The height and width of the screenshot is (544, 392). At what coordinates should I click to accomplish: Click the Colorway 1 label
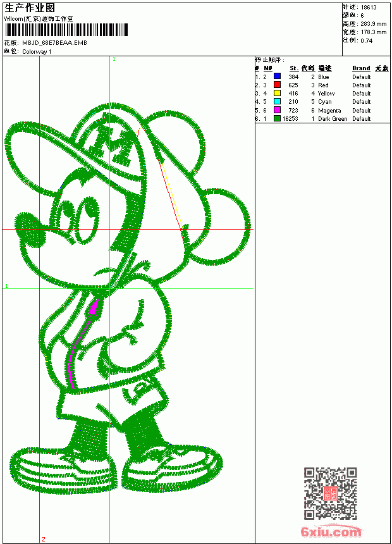pos(37,51)
